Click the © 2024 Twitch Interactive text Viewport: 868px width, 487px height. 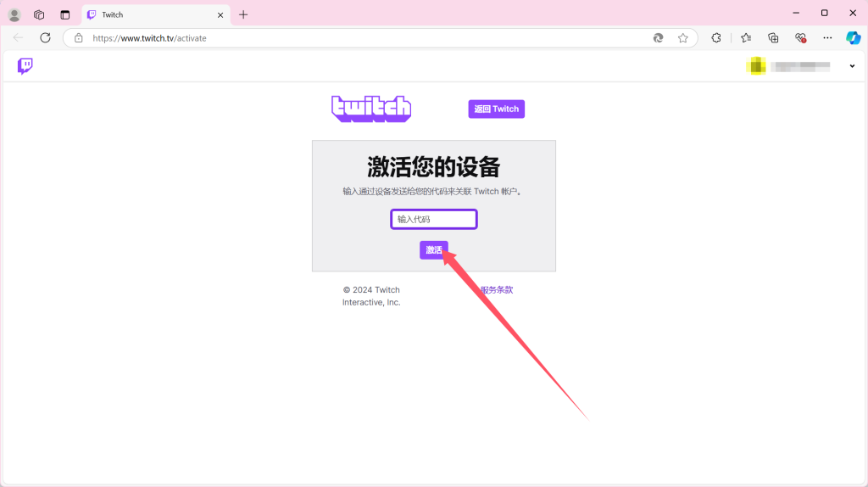tap(371, 296)
